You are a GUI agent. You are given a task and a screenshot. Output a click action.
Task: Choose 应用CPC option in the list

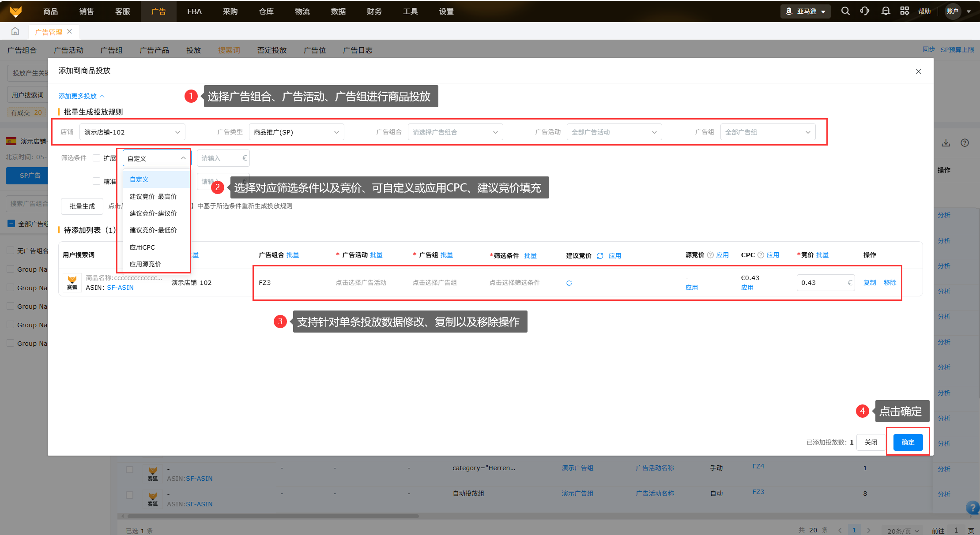[142, 247]
